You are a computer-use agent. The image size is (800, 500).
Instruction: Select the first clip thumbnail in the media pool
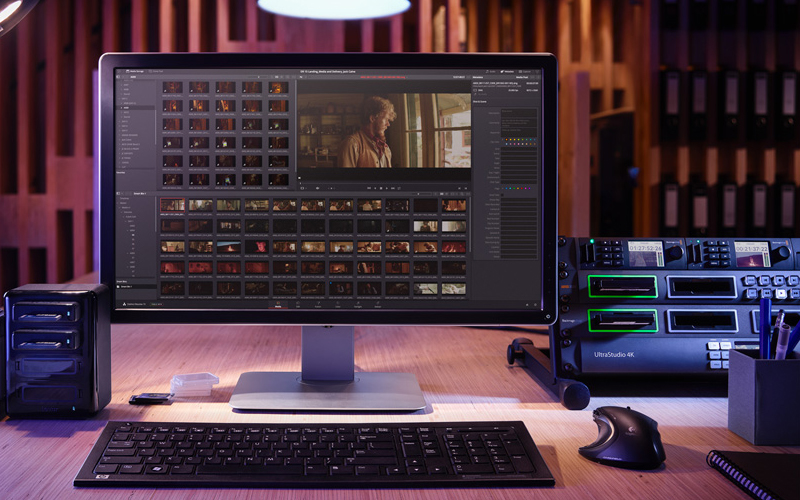(x=172, y=205)
